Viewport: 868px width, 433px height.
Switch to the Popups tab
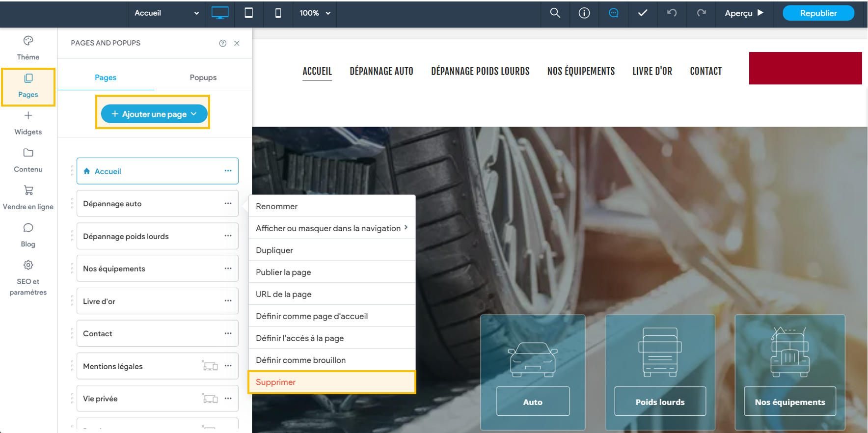pyautogui.click(x=203, y=78)
